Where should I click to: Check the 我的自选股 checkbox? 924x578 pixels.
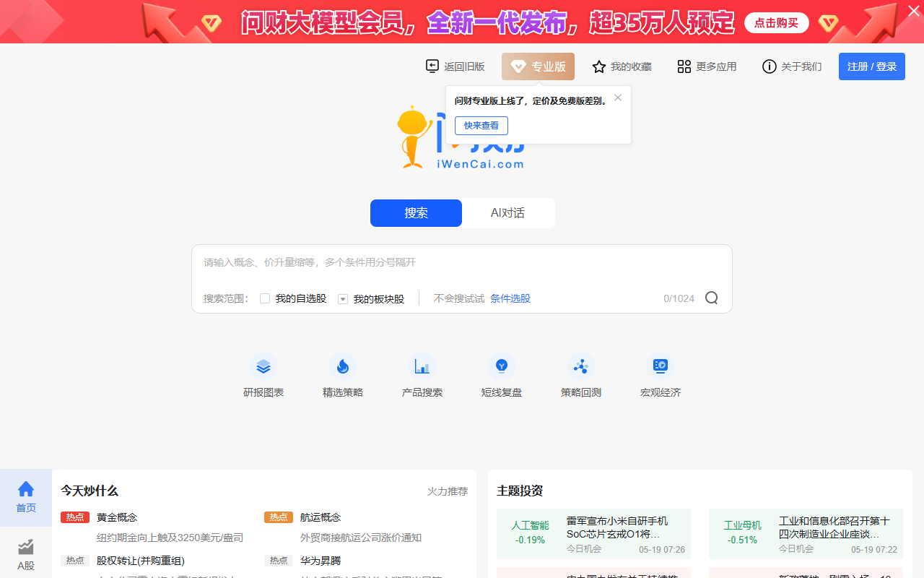pyautogui.click(x=265, y=298)
